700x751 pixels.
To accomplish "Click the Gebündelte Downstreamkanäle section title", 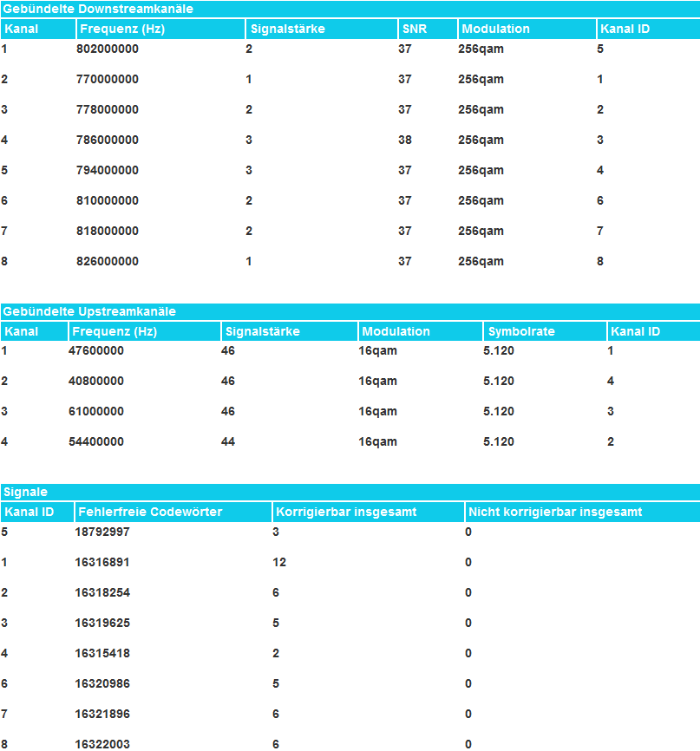I will pos(97,10).
